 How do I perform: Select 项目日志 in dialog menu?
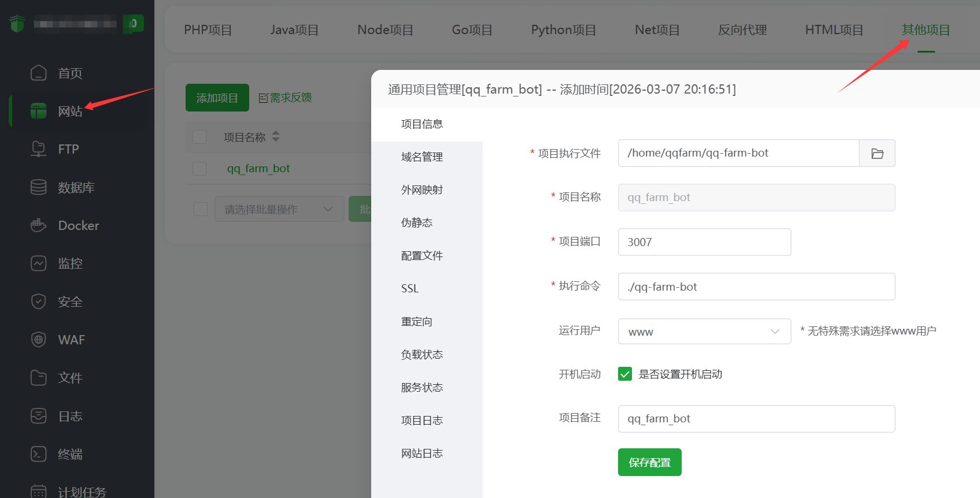pos(427,421)
